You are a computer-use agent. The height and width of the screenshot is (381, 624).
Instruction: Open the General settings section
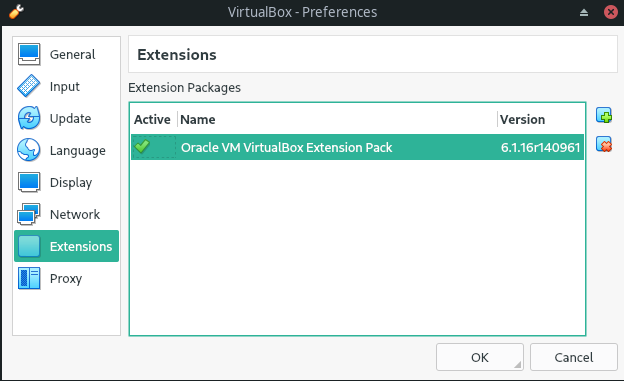pyautogui.click(x=72, y=54)
